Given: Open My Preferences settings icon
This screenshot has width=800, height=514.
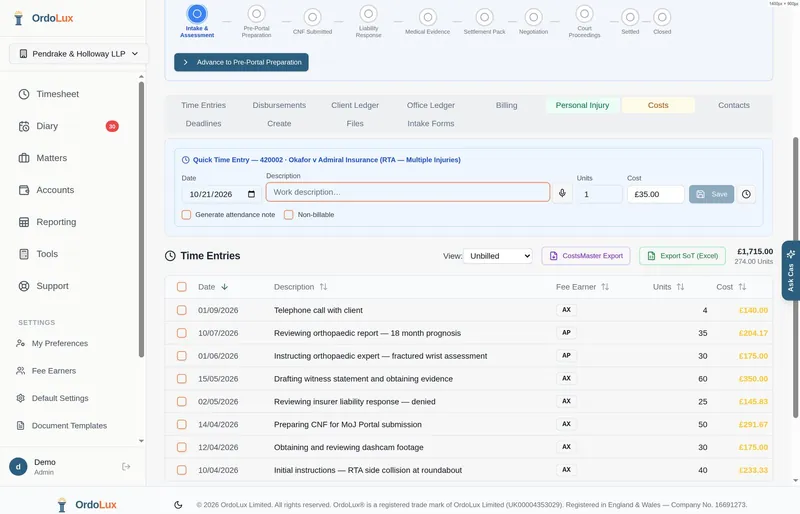Looking at the screenshot, I should pyautogui.click(x=20, y=344).
